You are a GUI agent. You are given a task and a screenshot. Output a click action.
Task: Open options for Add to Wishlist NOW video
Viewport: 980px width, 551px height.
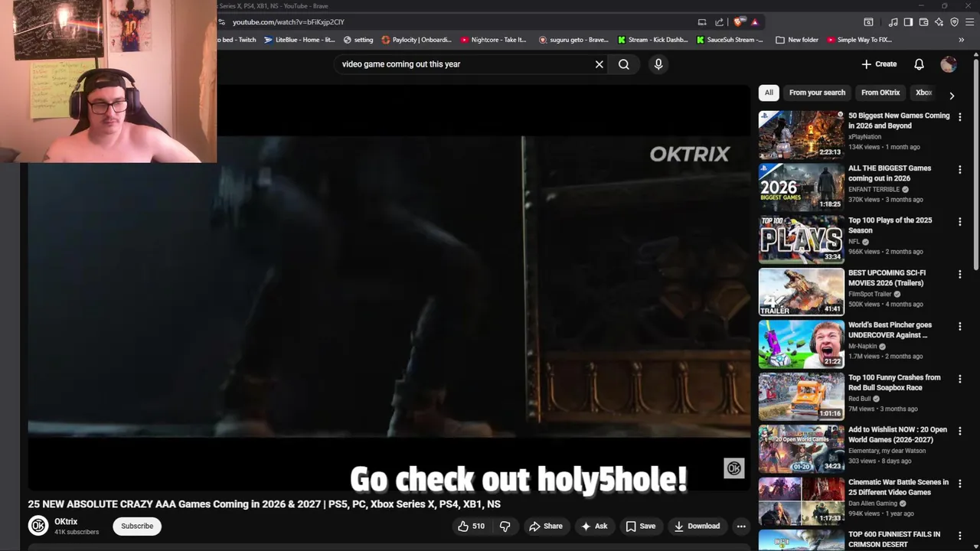(959, 431)
